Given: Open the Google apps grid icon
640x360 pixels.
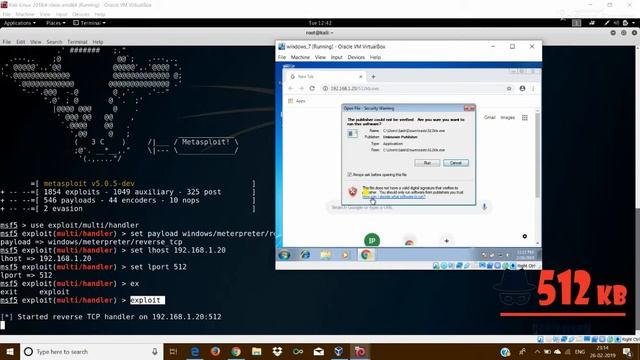Looking at the screenshot, I should pos(524,118).
